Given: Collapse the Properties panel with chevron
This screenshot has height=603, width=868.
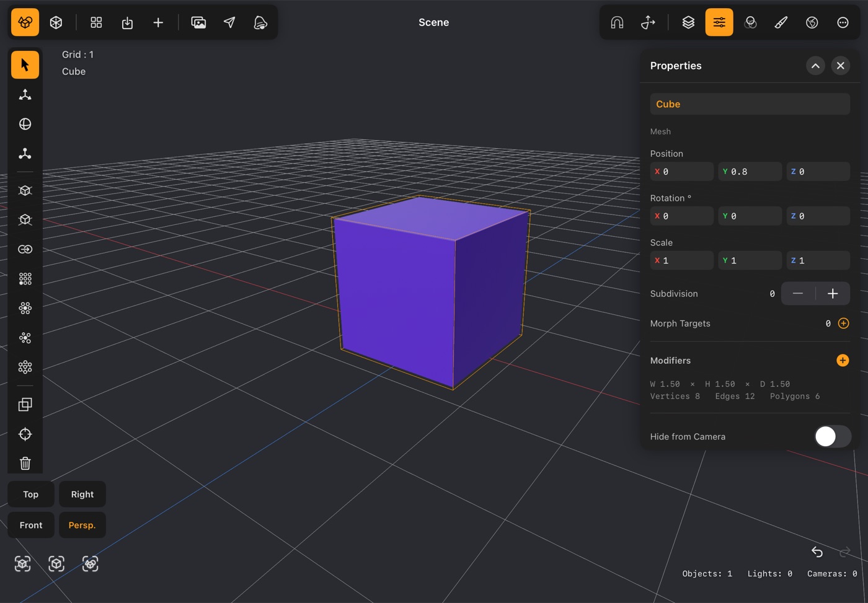Looking at the screenshot, I should [x=815, y=66].
